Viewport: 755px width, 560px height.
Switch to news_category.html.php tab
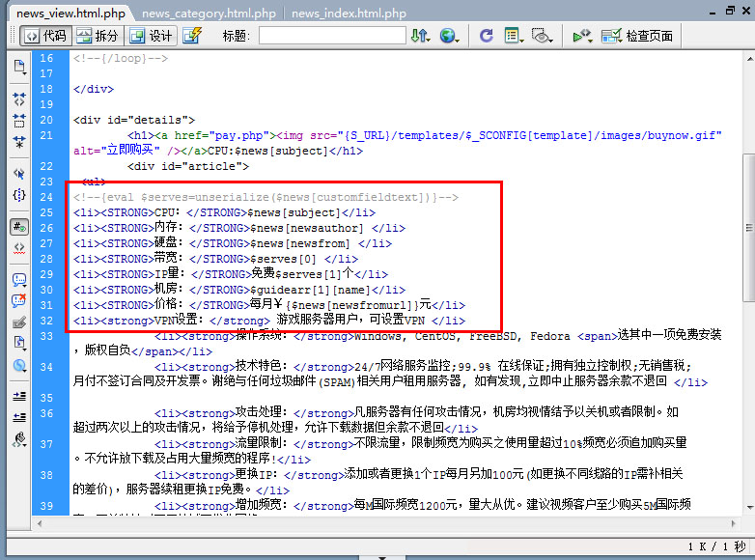click(209, 14)
